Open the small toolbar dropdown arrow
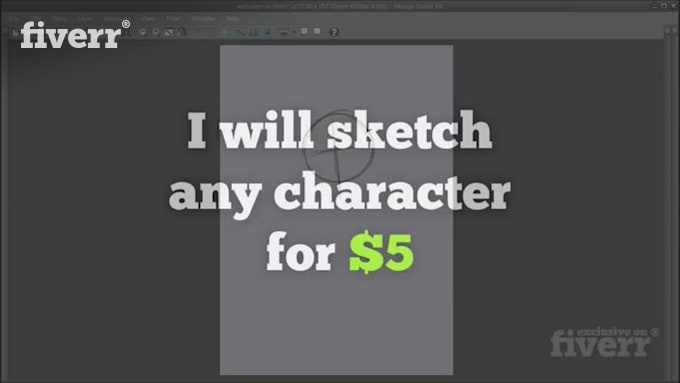The width and height of the screenshot is (680, 383). pyautogui.click(x=294, y=32)
